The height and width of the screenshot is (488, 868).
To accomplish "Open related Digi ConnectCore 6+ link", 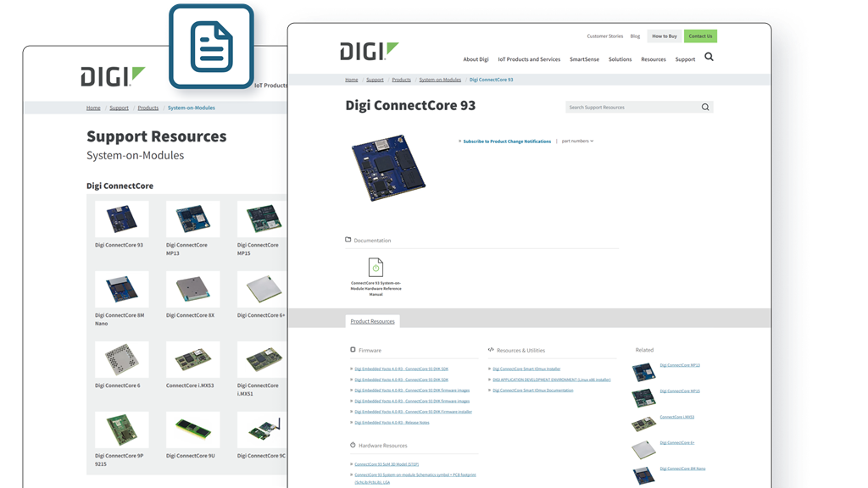I will (x=677, y=442).
